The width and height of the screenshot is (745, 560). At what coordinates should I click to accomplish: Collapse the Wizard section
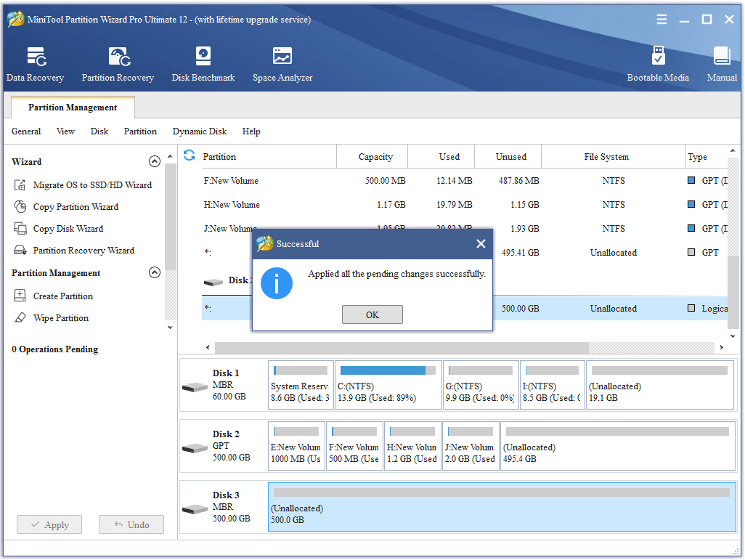(154, 161)
